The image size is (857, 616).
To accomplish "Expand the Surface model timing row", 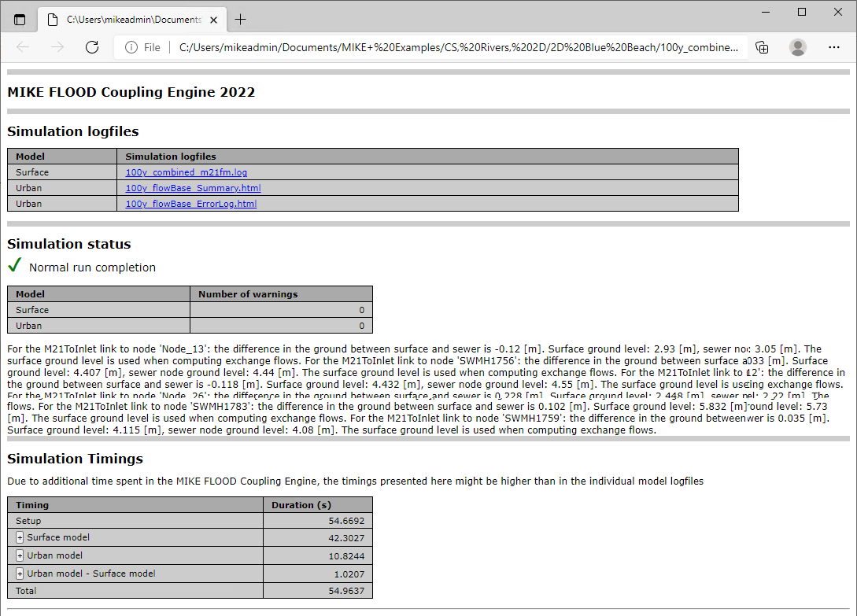I will coord(20,538).
